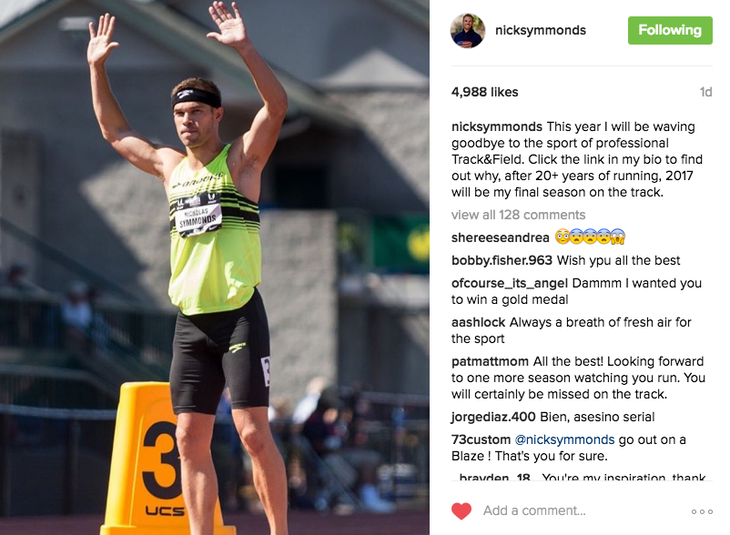This screenshot has height=535, width=730.
Task: Toggle the green Following button
Action: 670,30
